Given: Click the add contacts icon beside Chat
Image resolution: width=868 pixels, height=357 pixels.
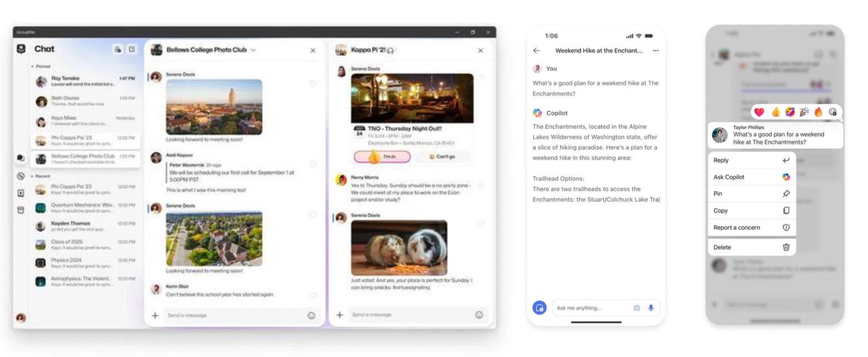Looking at the screenshot, I should coord(118,49).
